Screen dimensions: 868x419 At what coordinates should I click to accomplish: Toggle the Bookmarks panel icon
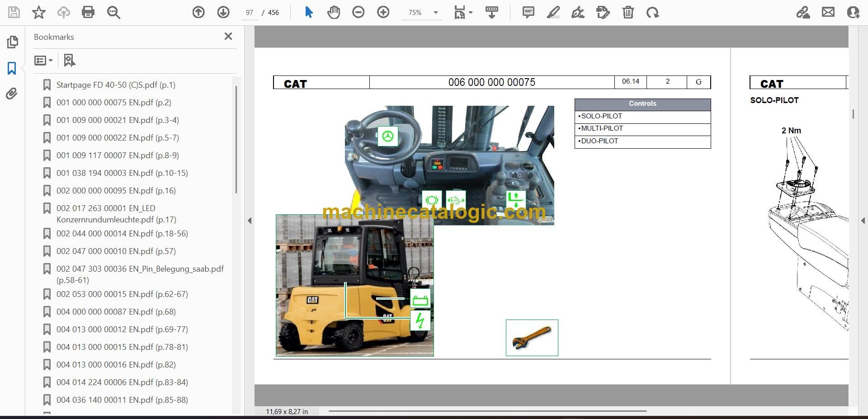(12, 68)
